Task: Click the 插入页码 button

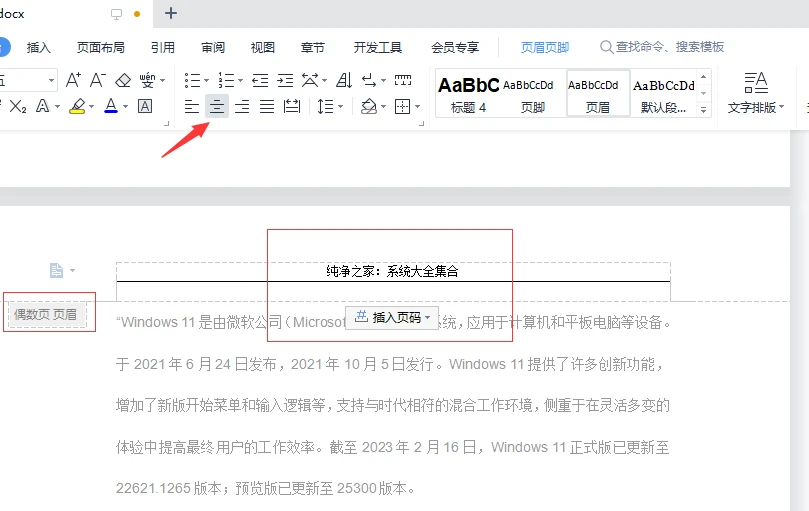Action: click(x=392, y=317)
